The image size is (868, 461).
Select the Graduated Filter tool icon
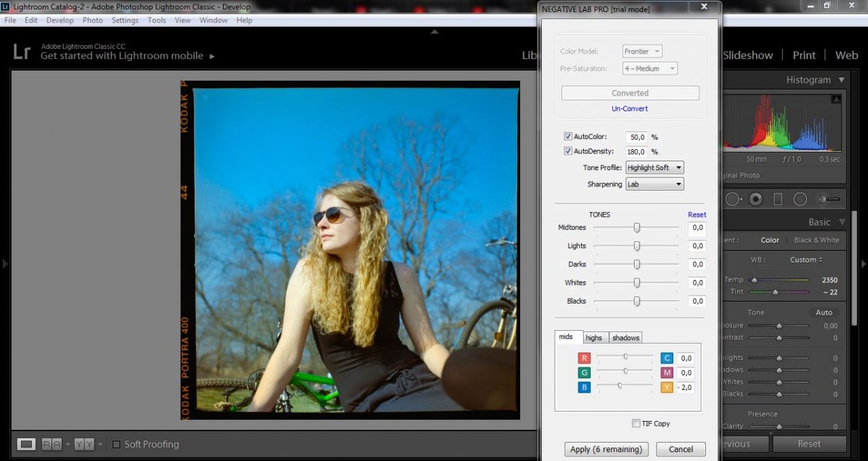click(778, 199)
